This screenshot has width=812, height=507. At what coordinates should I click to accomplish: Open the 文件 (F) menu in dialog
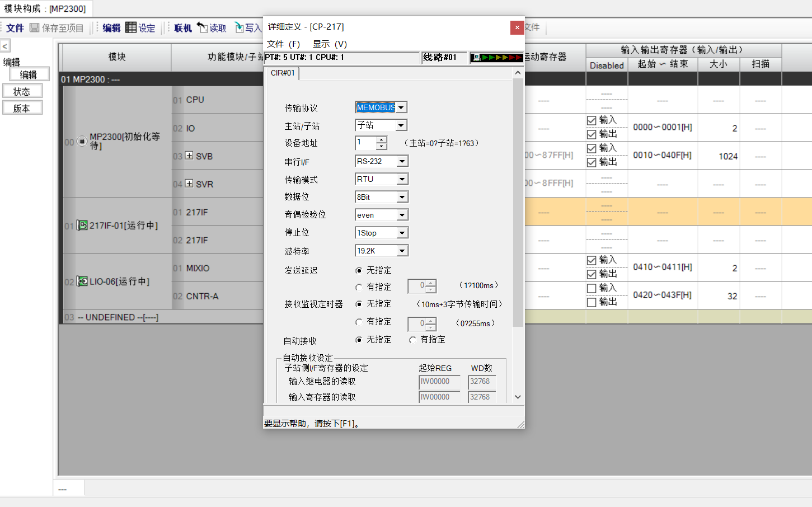(283, 44)
